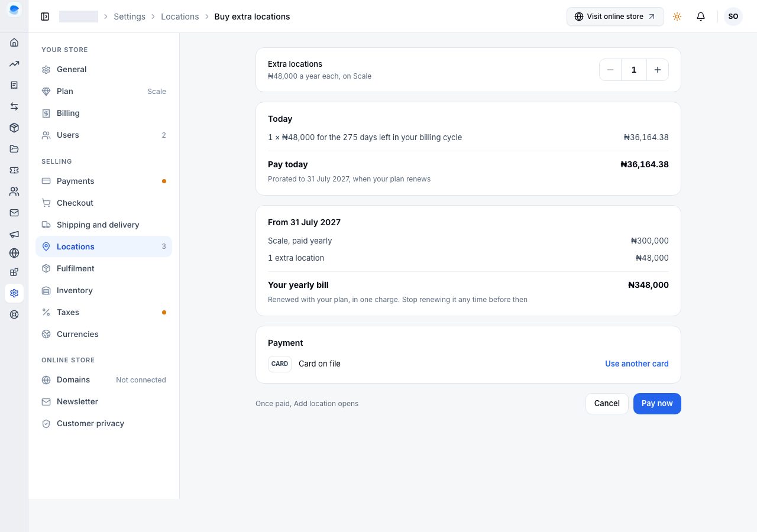Click the settings gear icon in rail
This screenshot has width=757, height=532.
click(x=14, y=293)
